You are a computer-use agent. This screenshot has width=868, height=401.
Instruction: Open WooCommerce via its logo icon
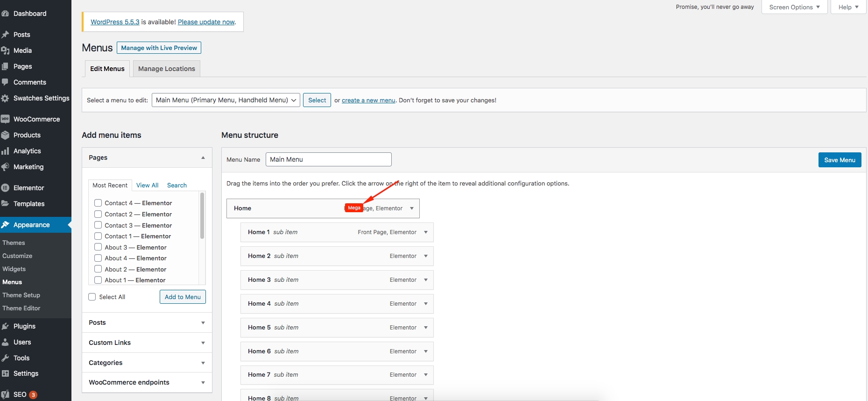[5, 119]
